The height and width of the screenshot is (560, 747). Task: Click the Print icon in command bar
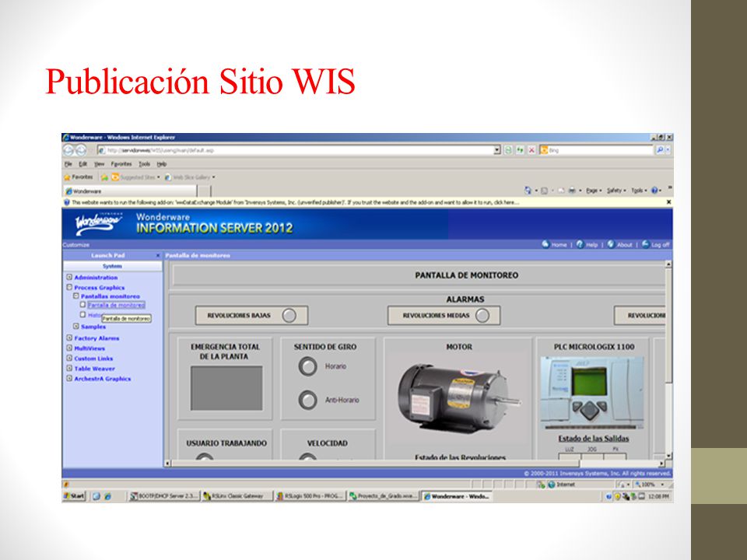coord(572,191)
